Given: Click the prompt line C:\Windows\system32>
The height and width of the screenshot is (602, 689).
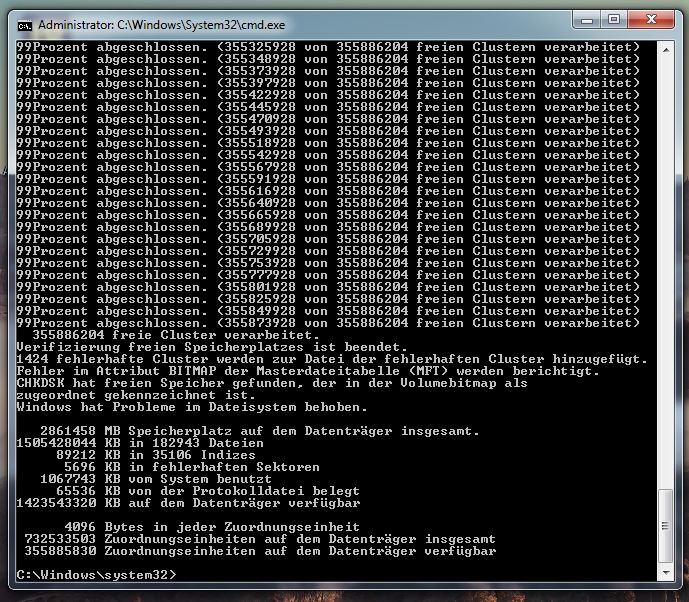Looking at the screenshot, I should coord(96,574).
